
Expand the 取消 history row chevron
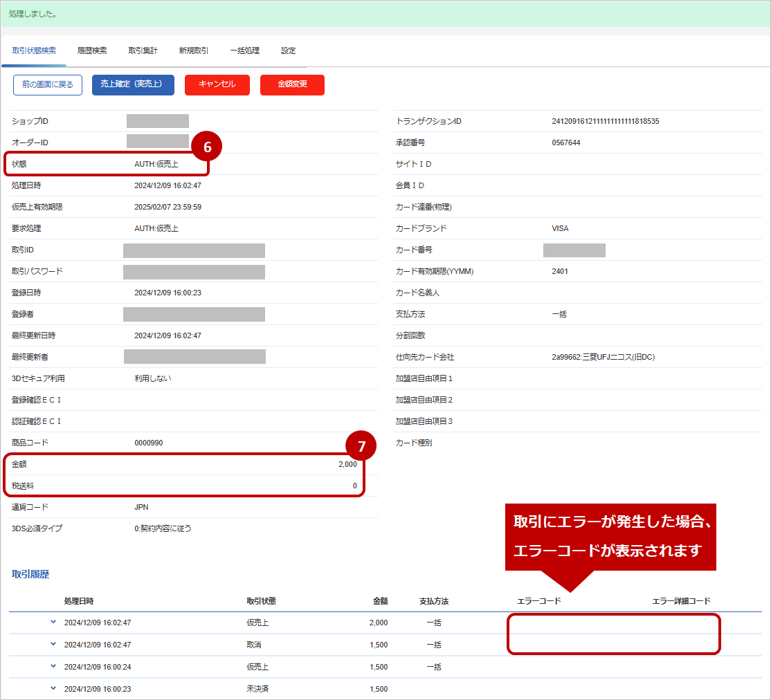point(53,644)
